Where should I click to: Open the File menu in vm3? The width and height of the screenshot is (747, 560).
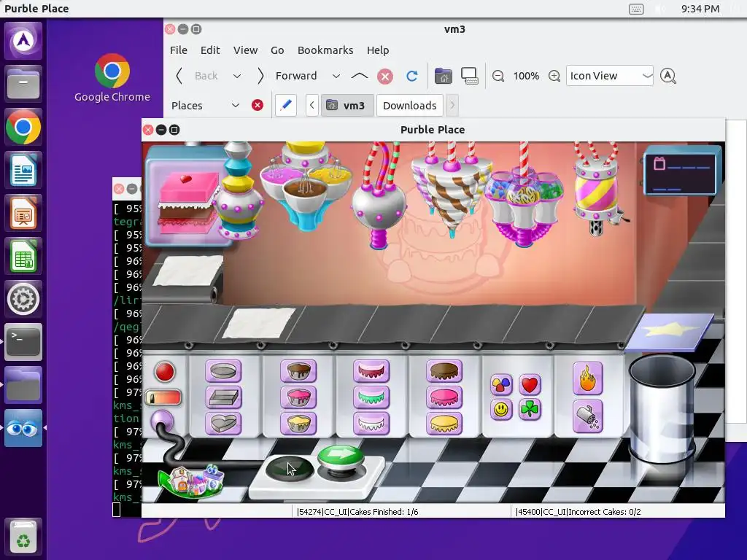coord(179,50)
